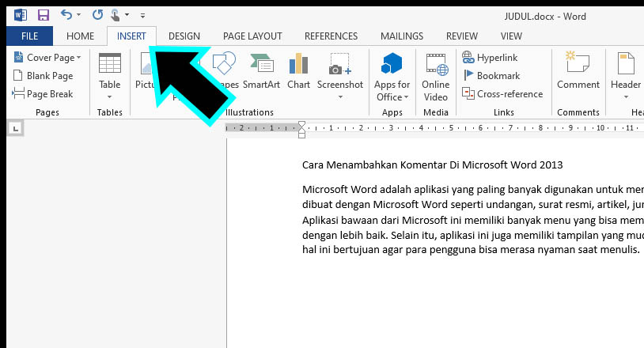The width and height of the screenshot is (644, 348).
Task: Open Touch/Mouse mode dropdown arrow
Action: coord(127,15)
